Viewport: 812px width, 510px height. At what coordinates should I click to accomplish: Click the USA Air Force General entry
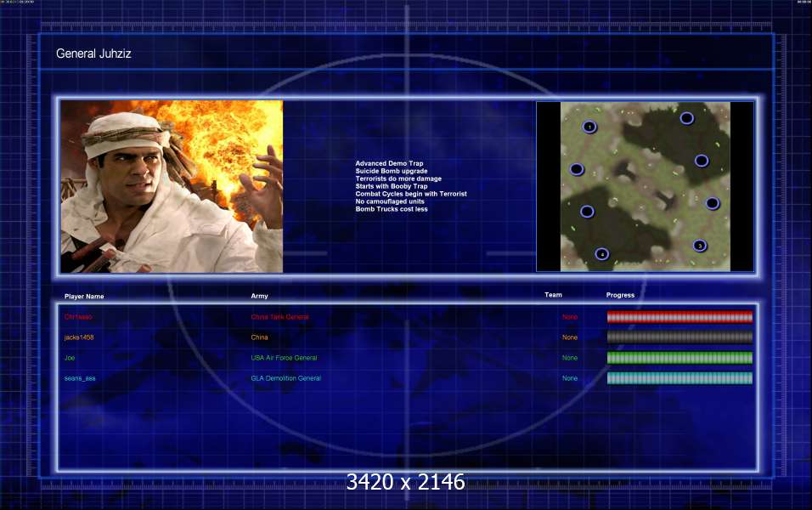tap(284, 358)
